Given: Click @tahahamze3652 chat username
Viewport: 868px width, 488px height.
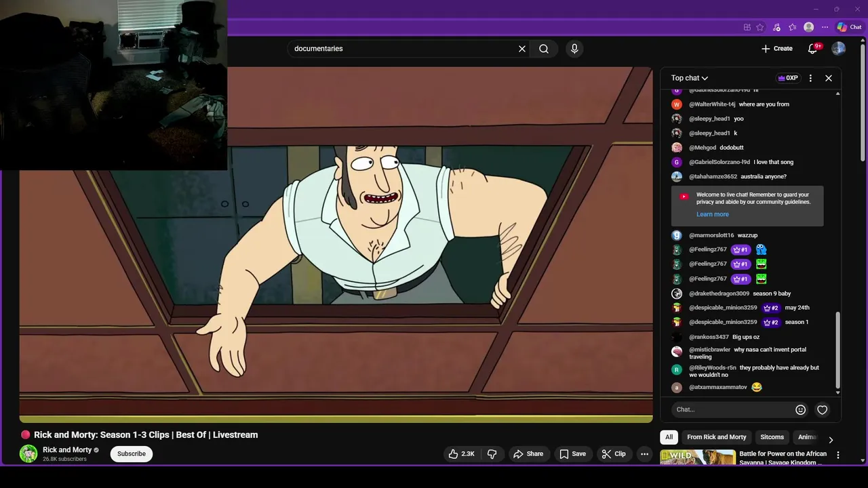Looking at the screenshot, I should click(713, 177).
